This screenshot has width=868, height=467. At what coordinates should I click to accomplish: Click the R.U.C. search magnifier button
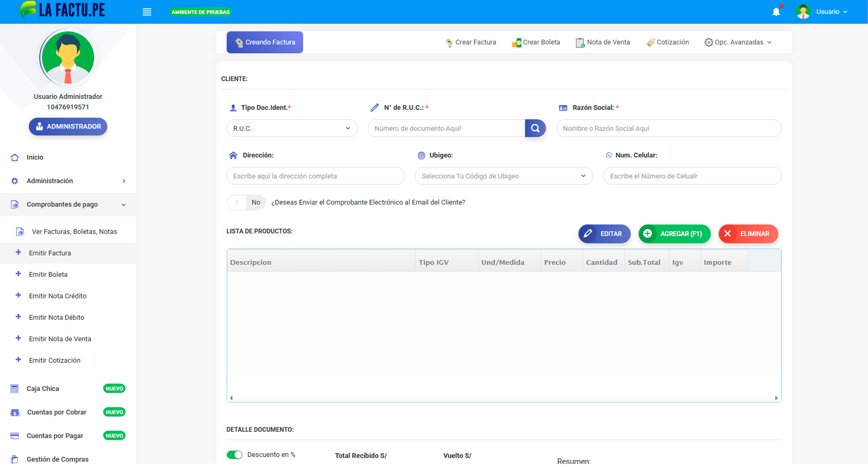click(535, 128)
